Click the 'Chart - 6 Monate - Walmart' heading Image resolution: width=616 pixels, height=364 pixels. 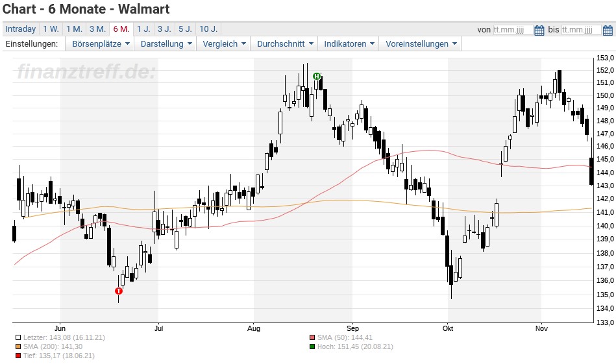(86, 8)
